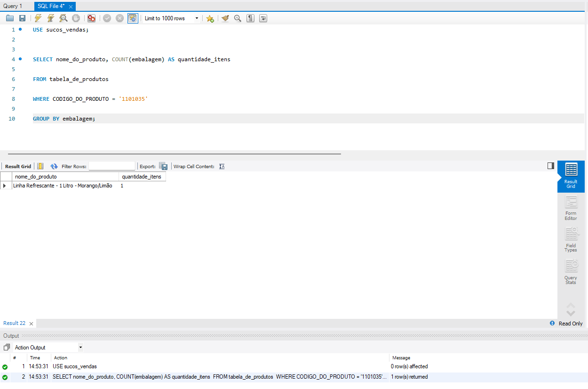
Task: Refresh the result set with blue arrows
Action: tap(54, 166)
